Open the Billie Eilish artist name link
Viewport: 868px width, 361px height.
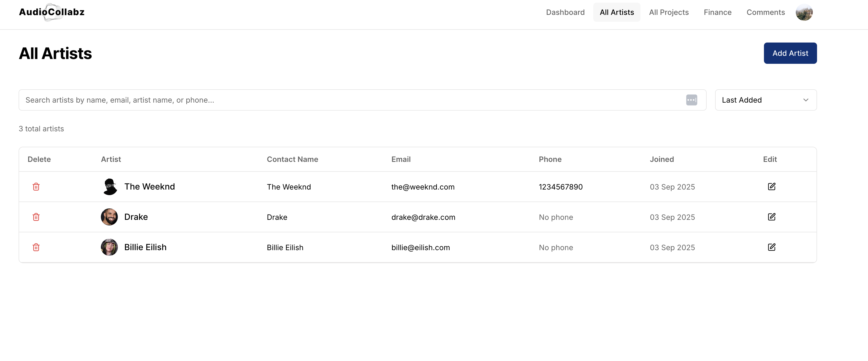coord(145,247)
